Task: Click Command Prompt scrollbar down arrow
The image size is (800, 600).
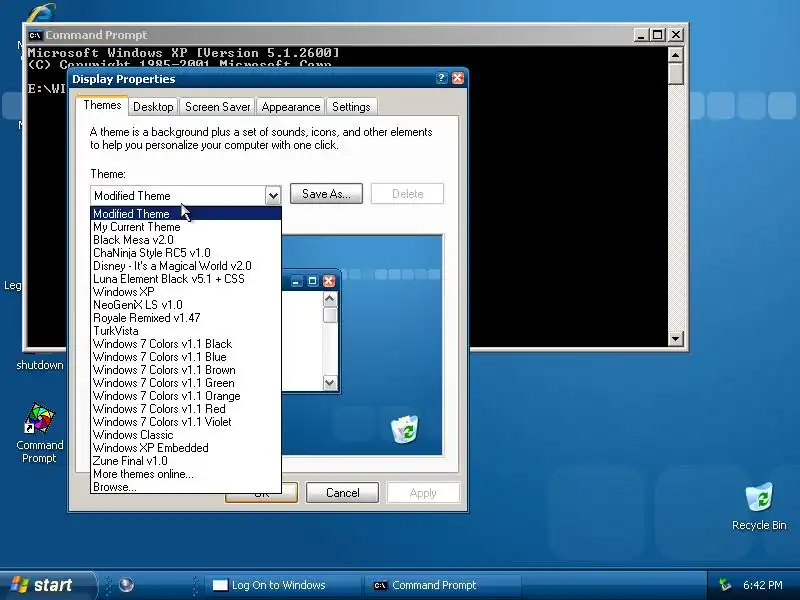Action: (x=676, y=338)
